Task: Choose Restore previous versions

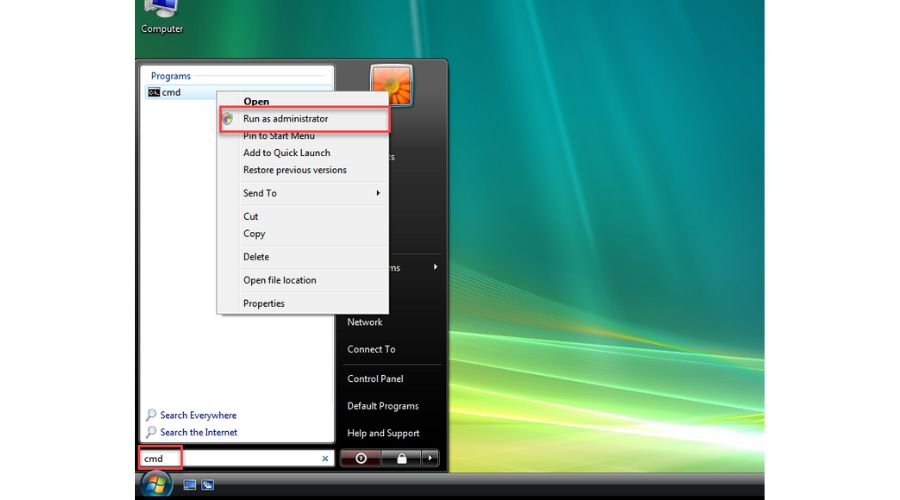Action: point(302,170)
